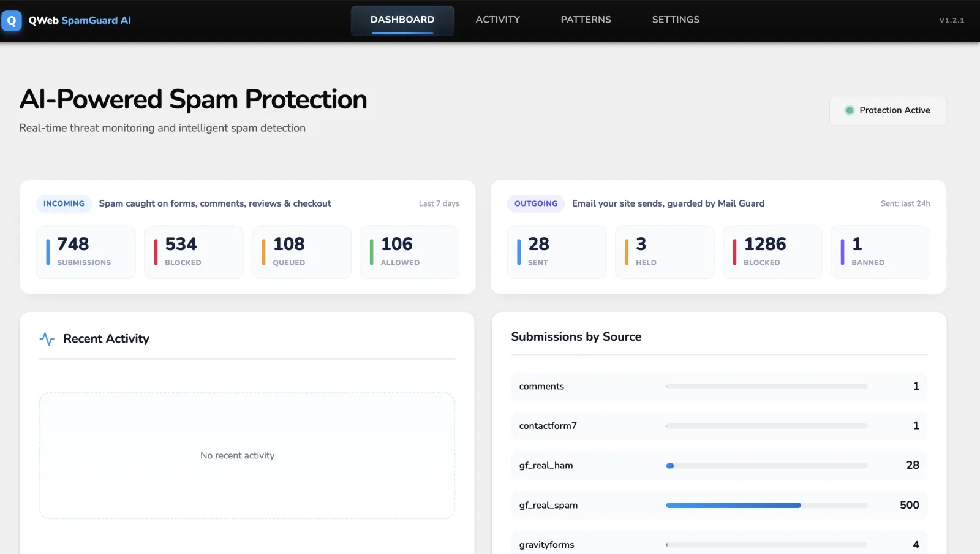Click the gf_real_ham progress bar
Screen dimensions: 980x554
coord(767,466)
